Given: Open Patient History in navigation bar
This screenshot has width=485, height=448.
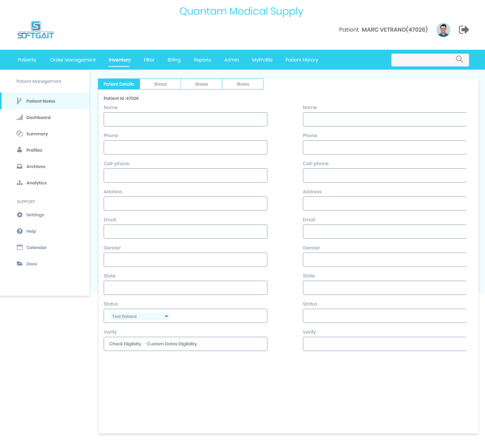Looking at the screenshot, I should pos(301,60).
